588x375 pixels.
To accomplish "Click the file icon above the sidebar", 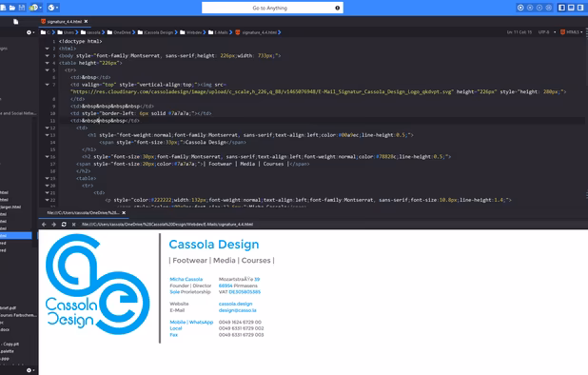I will pos(16,22).
